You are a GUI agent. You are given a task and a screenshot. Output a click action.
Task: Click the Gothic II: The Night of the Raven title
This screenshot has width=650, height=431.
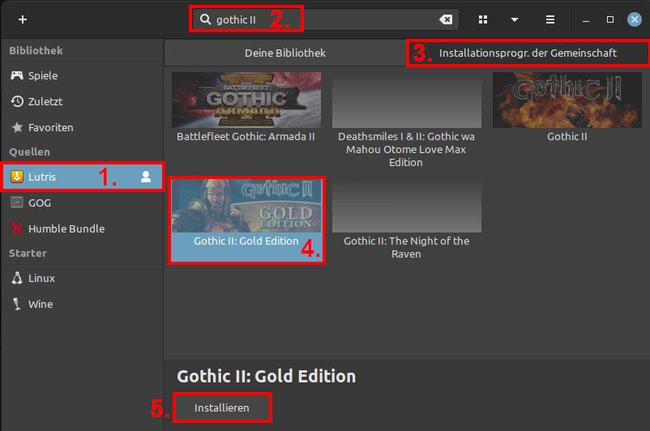click(x=406, y=247)
